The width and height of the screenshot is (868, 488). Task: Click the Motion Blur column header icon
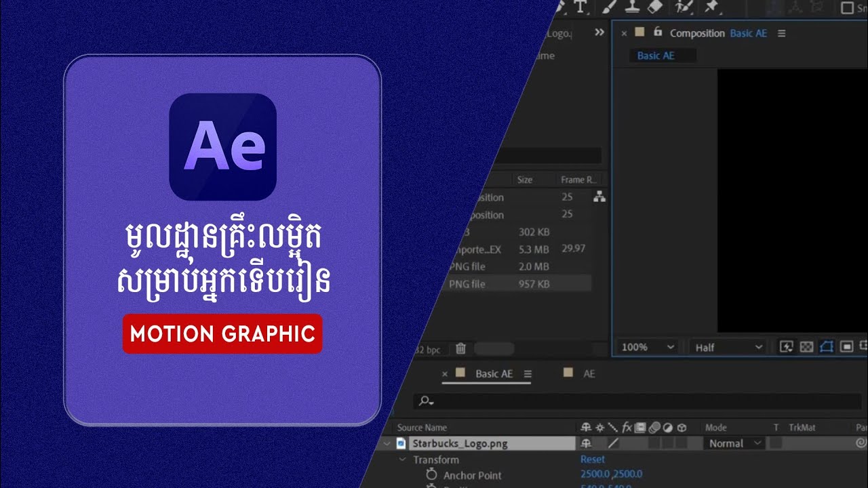(x=654, y=428)
